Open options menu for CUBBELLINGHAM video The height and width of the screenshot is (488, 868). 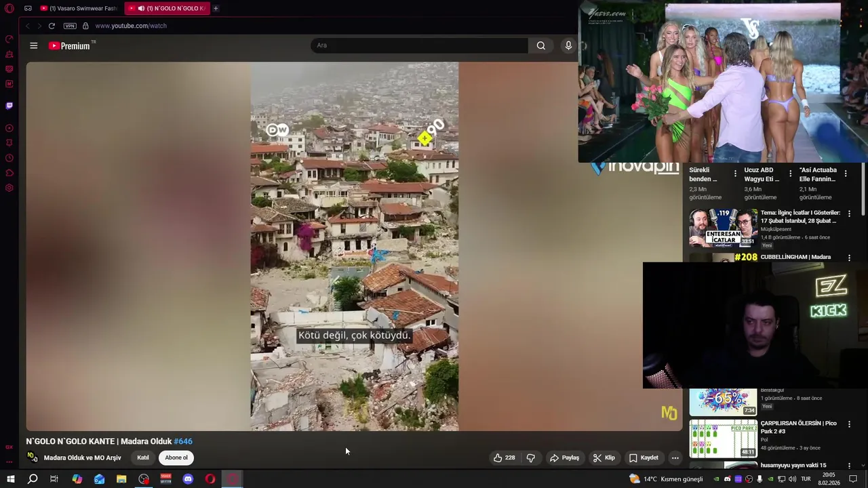point(849,258)
